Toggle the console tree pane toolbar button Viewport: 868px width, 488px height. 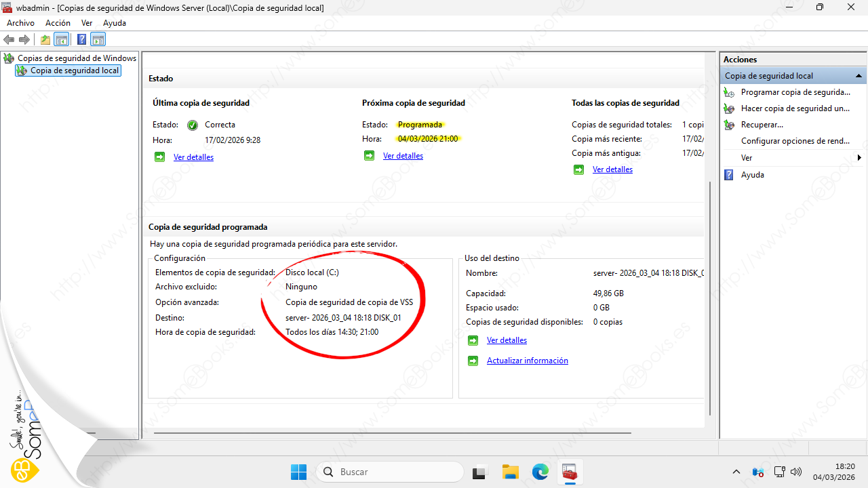click(62, 40)
